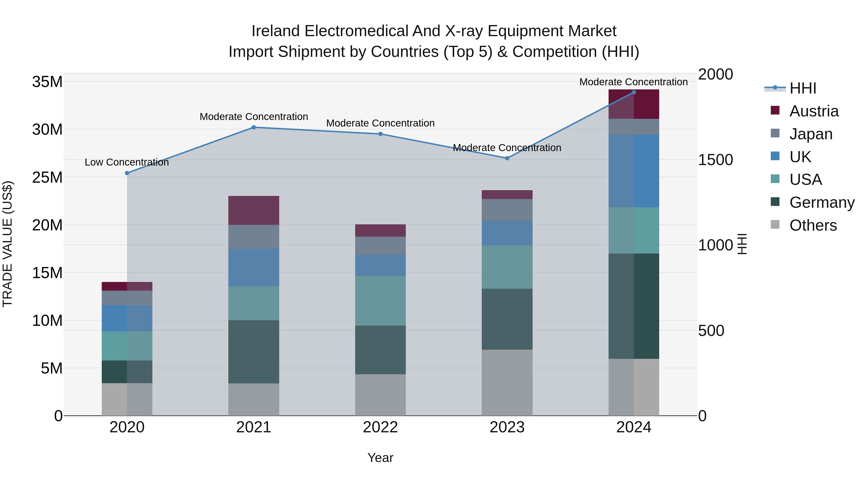The height and width of the screenshot is (488, 868).
Task: Click the Moderate Concentration label above 2021
Action: tap(254, 117)
